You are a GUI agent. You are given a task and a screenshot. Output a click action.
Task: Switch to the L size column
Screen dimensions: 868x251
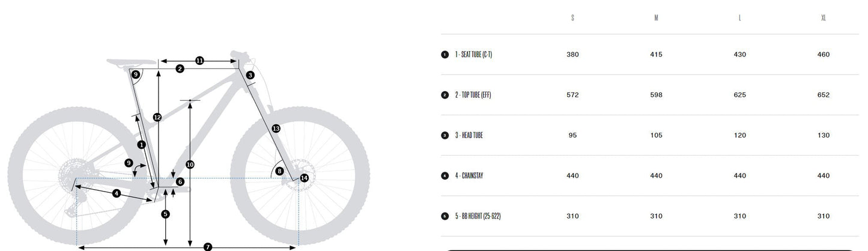click(x=739, y=17)
